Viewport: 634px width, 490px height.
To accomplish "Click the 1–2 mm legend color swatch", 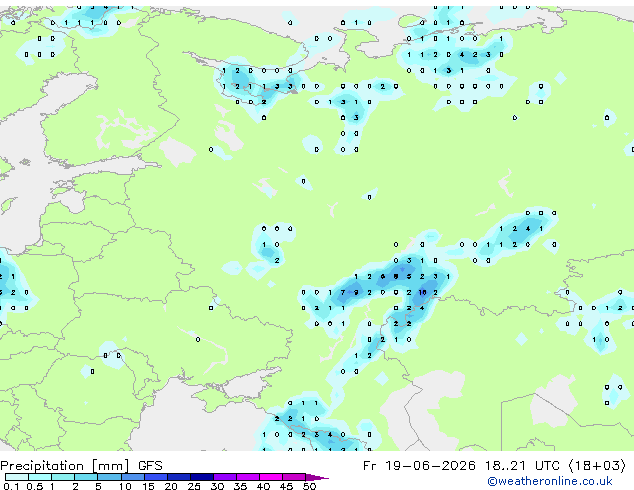I will (63, 477).
